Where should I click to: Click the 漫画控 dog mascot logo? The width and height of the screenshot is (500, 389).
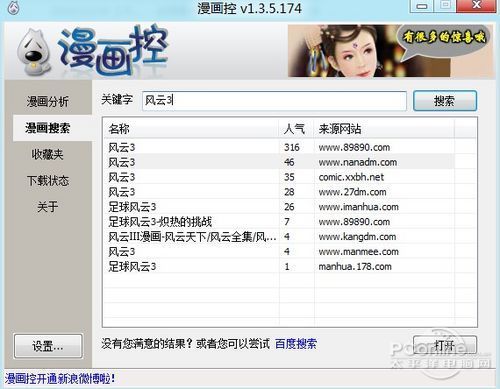tap(33, 51)
